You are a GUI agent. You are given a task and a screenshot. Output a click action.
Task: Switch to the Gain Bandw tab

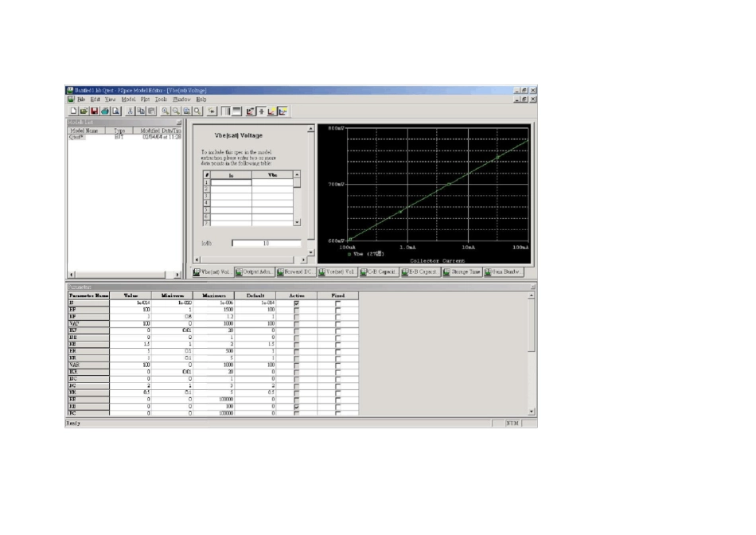tap(504, 272)
